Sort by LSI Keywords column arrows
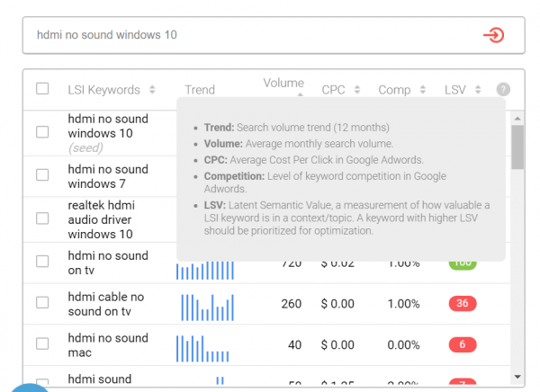Image resolution: width=540 pixels, height=392 pixels. [152, 90]
